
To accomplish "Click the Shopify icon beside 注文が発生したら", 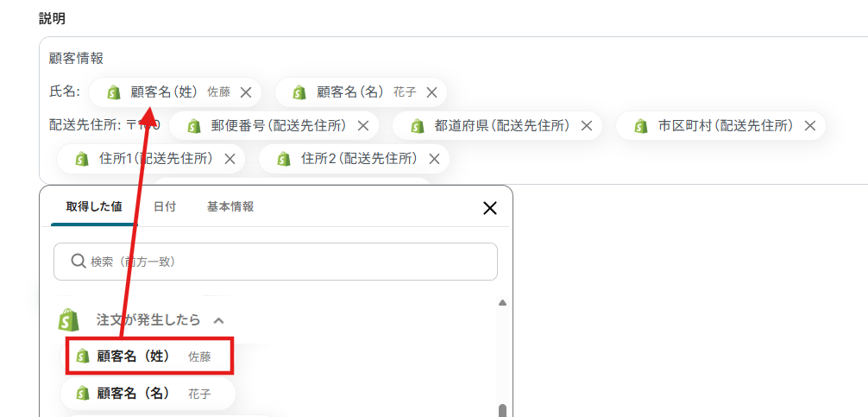I will pos(69,320).
